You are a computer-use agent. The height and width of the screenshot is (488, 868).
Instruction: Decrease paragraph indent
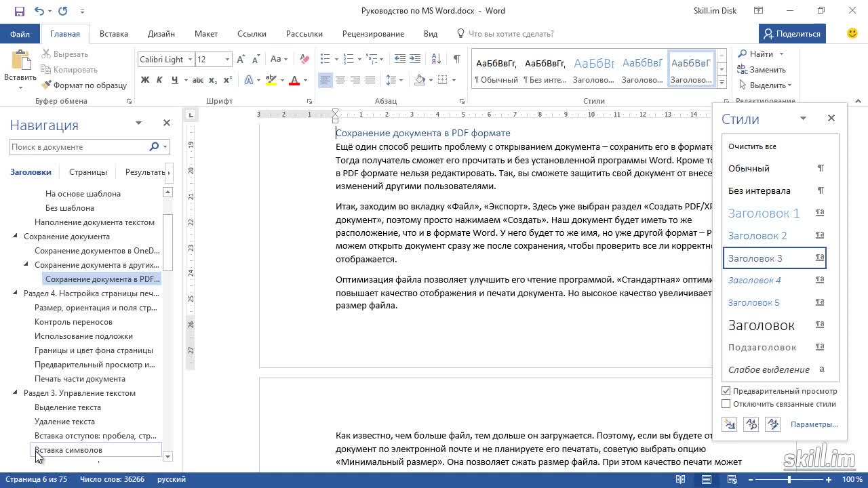400,60
